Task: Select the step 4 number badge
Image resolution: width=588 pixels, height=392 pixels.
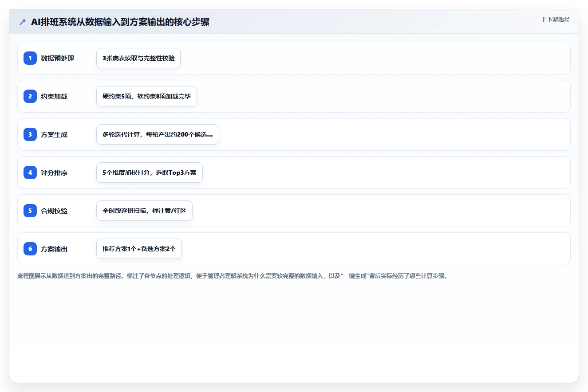Action: coord(30,172)
